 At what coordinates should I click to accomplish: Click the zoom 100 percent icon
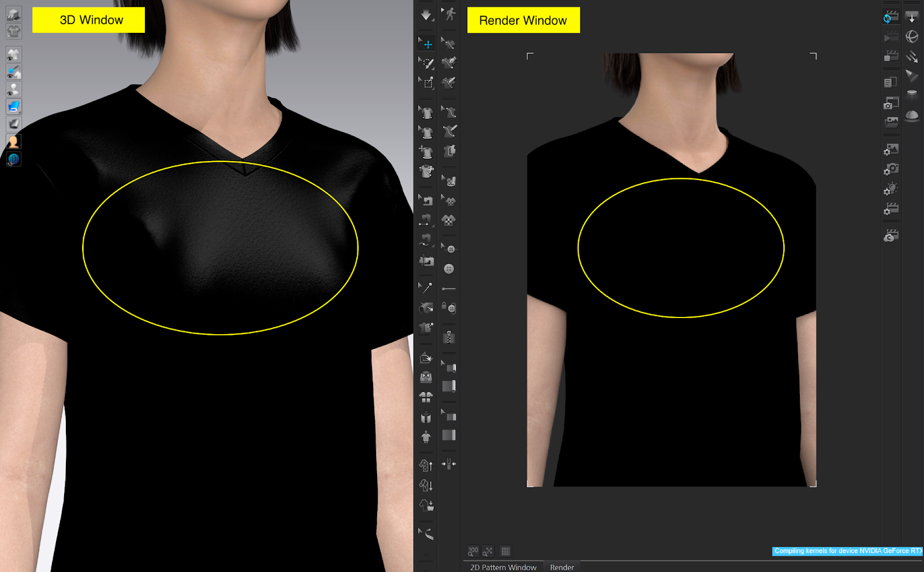(473, 551)
